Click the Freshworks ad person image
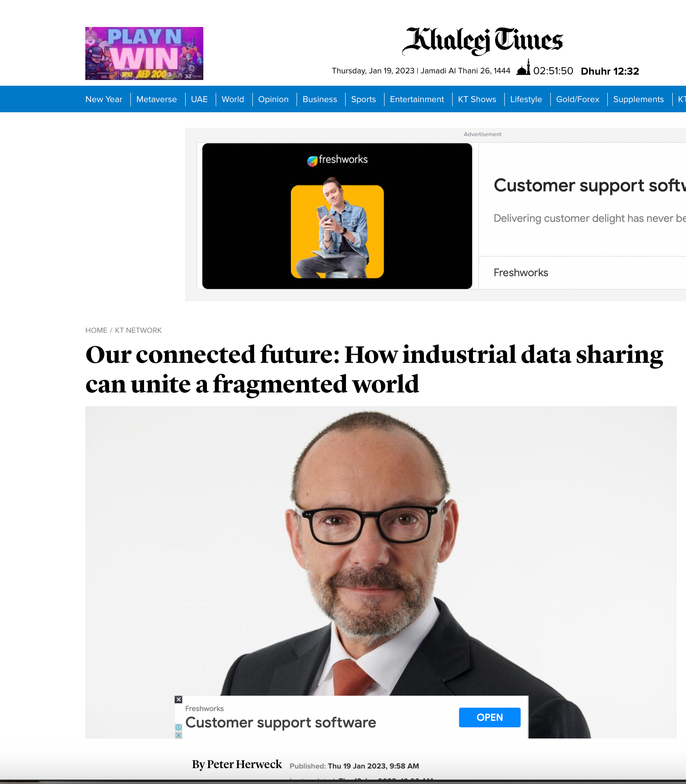The image size is (686, 784). point(337,228)
